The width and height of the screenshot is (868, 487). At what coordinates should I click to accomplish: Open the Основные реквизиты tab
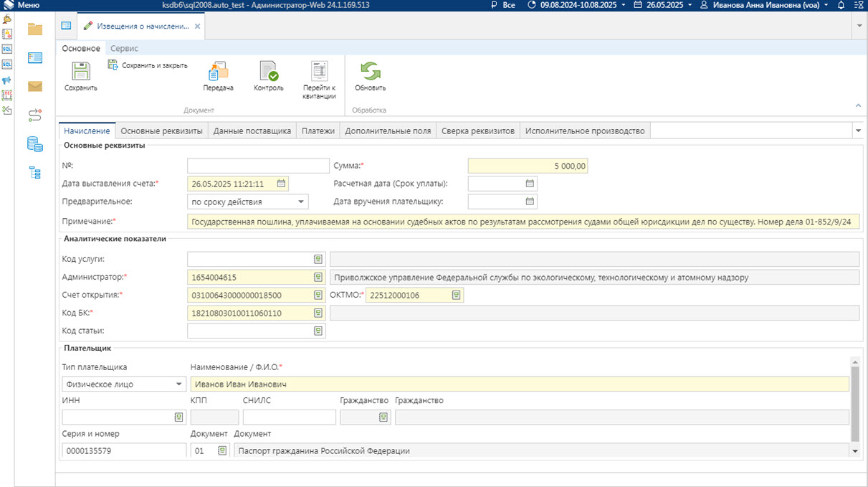coord(162,131)
